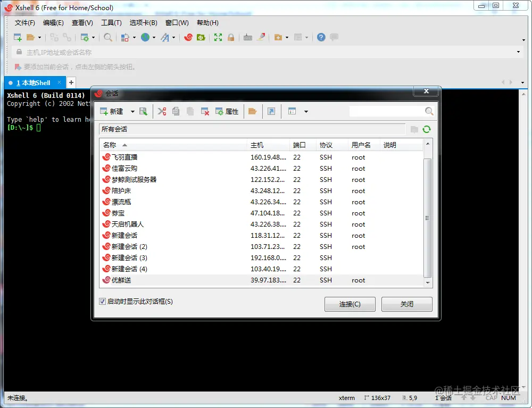Open the blue help question mark icon
Image resolution: width=532 pixels, height=408 pixels.
321,37
